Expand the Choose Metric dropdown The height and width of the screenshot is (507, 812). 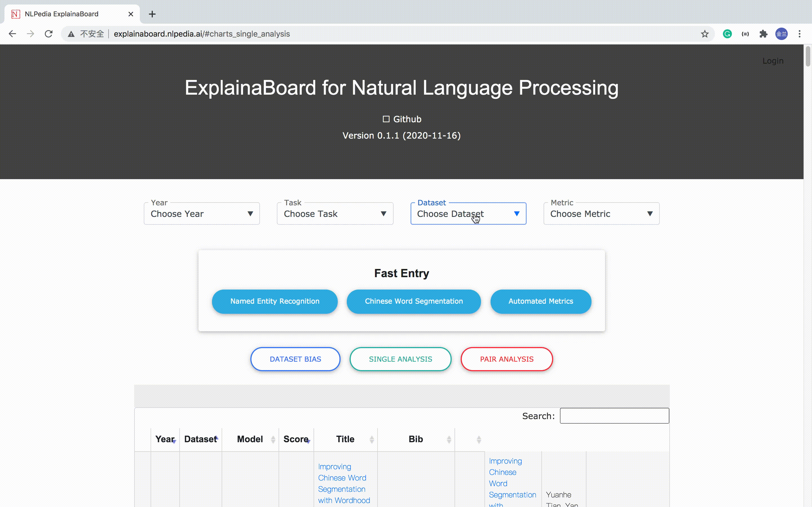point(601,214)
